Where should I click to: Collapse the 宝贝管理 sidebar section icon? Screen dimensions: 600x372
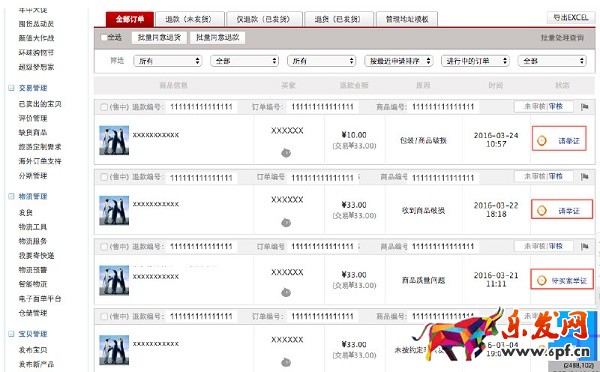(11, 334)
